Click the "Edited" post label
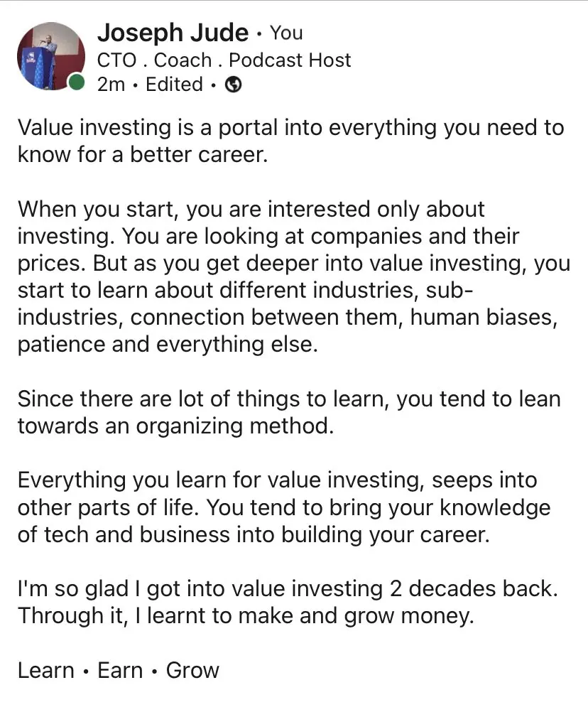The image size is (588, 712). click(x=174, y=85)
